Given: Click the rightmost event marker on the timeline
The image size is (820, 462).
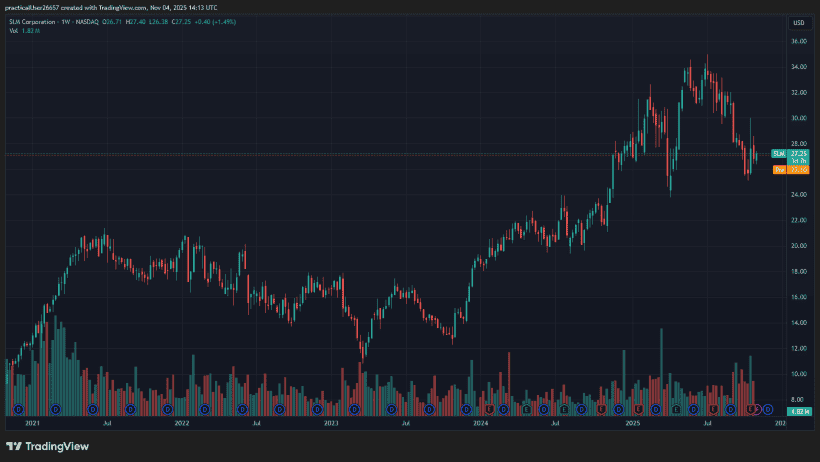Looking at the screenshot, I should tap(768, 409).
